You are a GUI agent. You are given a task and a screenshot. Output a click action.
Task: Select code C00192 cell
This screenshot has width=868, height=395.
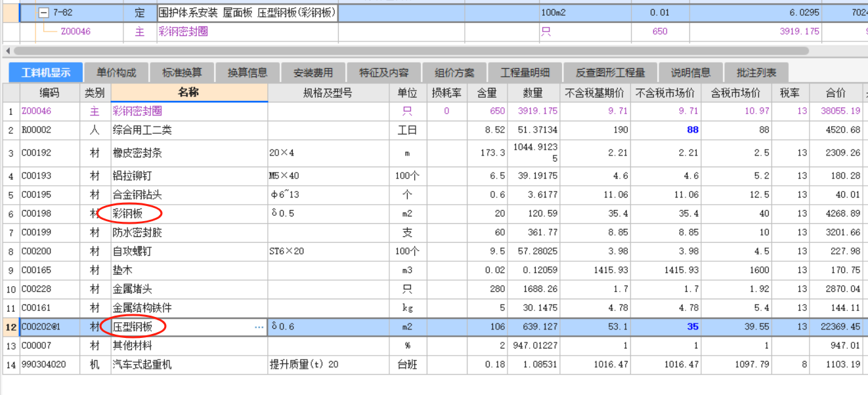pos(49,153)
